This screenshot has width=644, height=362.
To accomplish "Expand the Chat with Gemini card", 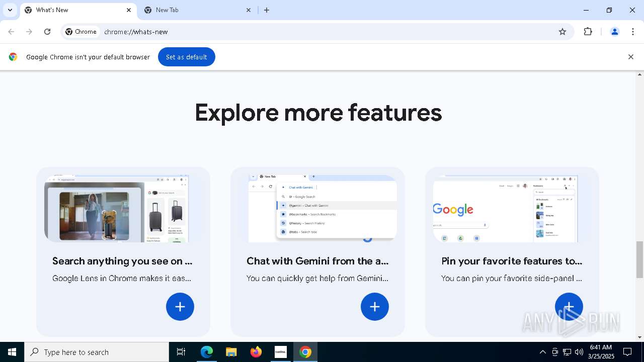I will point(375,307).
